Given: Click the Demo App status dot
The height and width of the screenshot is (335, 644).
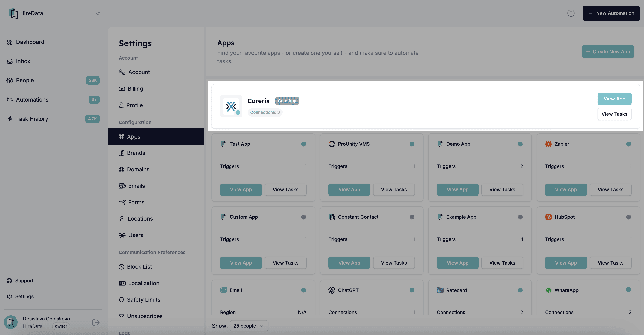Looking at the screenshot, I should click(520, 144).
